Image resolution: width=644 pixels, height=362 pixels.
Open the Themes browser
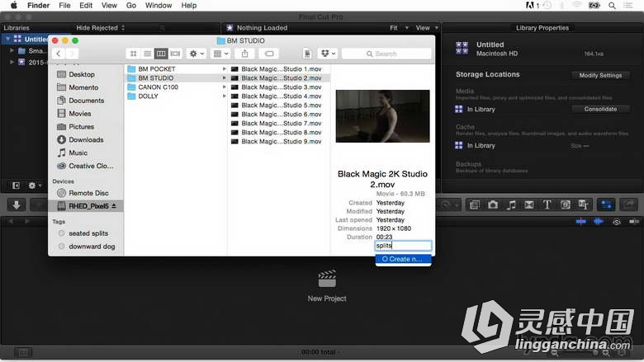(583, 205)
